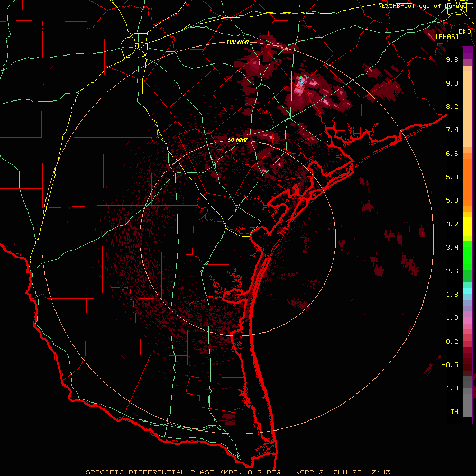Select the purple top segment of the color bar
The height and width of the screenshot is (476, 476).
tap(467, 53)
